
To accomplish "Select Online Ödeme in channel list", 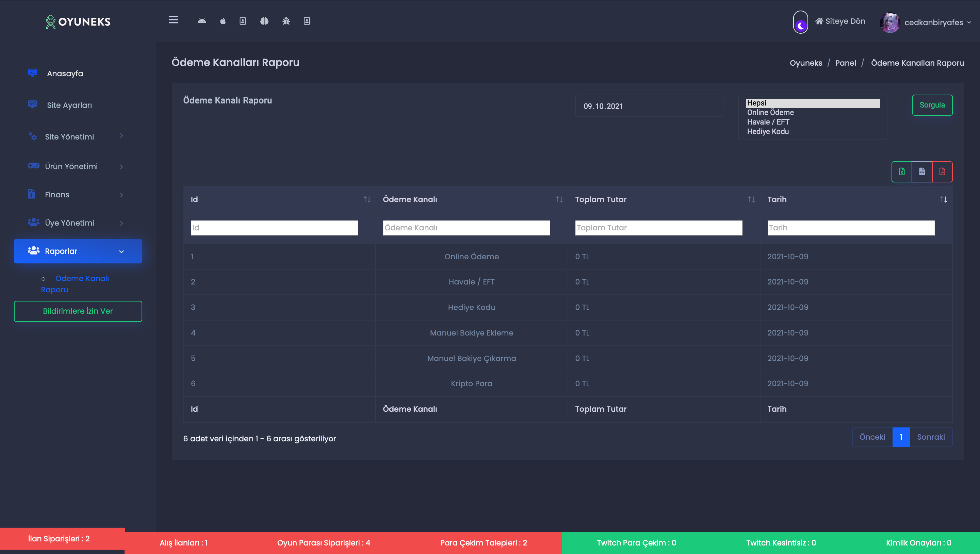I will click(x=813, y=113).
